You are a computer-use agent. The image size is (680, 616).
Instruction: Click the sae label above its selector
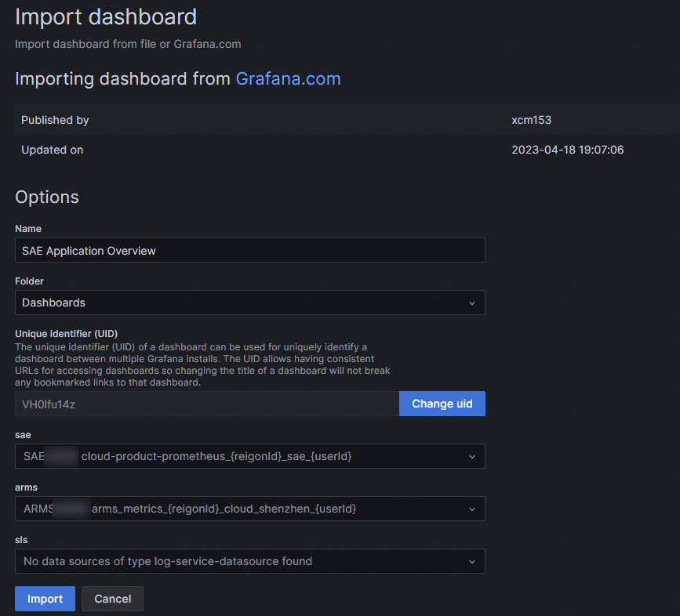click(23, 435)
